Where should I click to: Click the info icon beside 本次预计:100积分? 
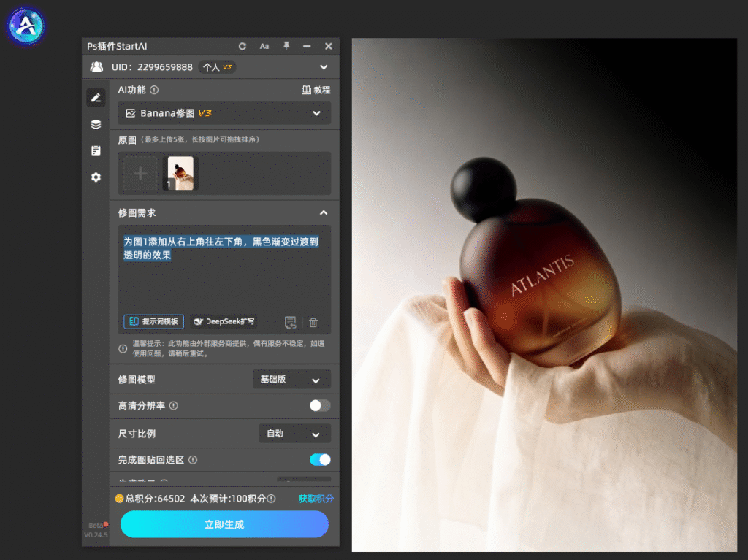pyautogui.click(x=271, y=499)
